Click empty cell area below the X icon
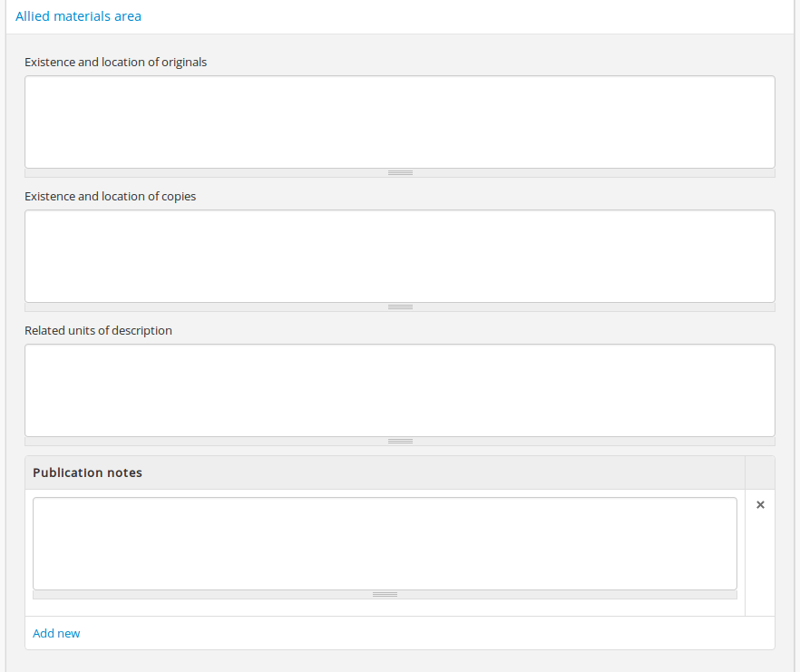Viewport: 800px width, 672px height. pyautogui.click(x=760, y=571)
